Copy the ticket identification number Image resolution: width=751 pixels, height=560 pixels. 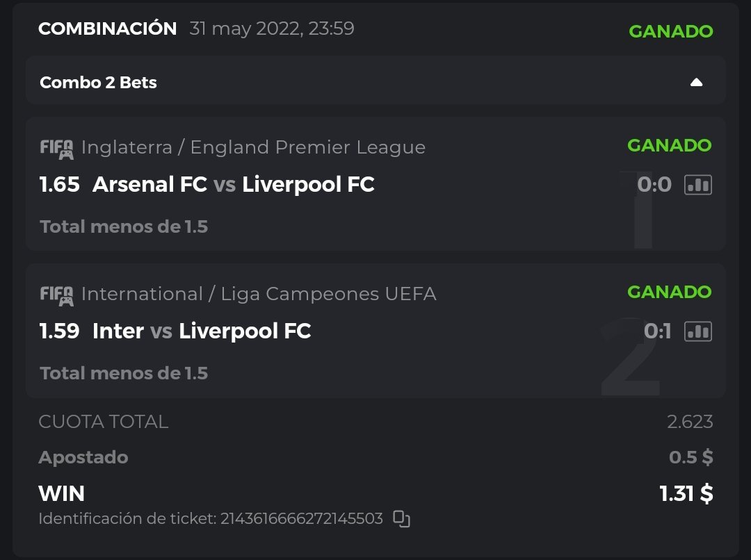pyautogui.click(x=401, y=519)
